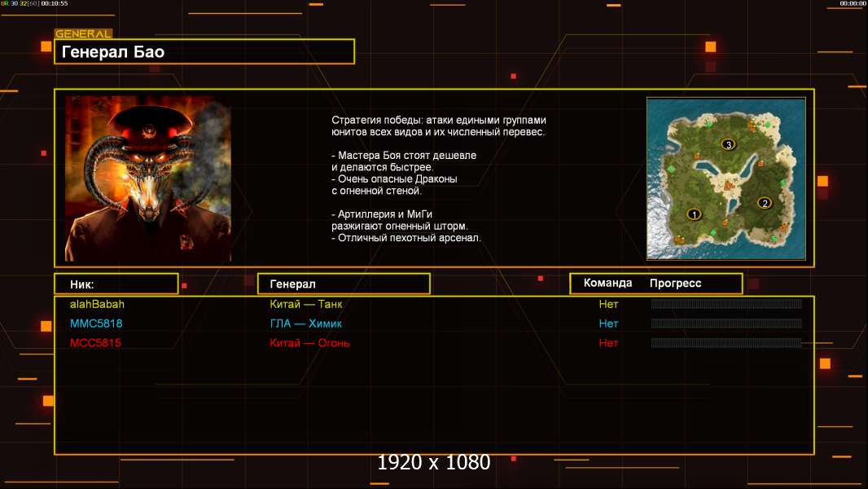This screenshot has height=489, width=868.
Task: Click the 'Генерал Бао' title field
Action: point(204,51)
